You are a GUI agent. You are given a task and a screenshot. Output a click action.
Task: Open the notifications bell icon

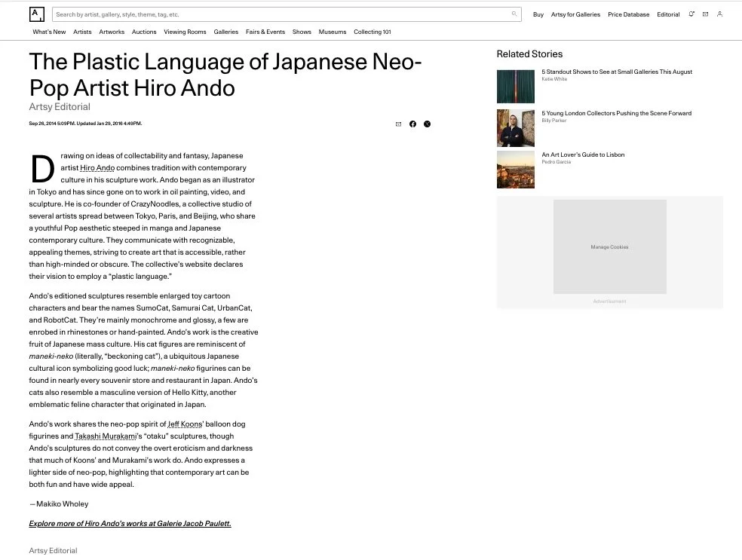tap(691, 14)
